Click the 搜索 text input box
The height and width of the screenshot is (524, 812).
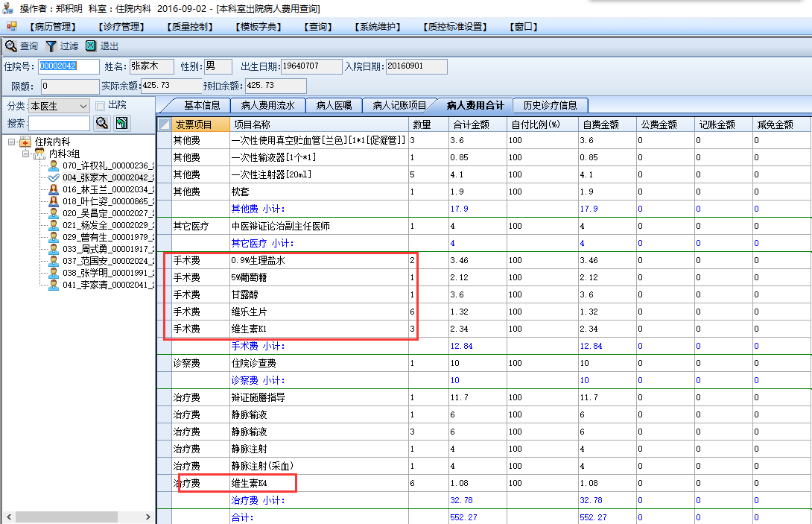coord(59,123)
